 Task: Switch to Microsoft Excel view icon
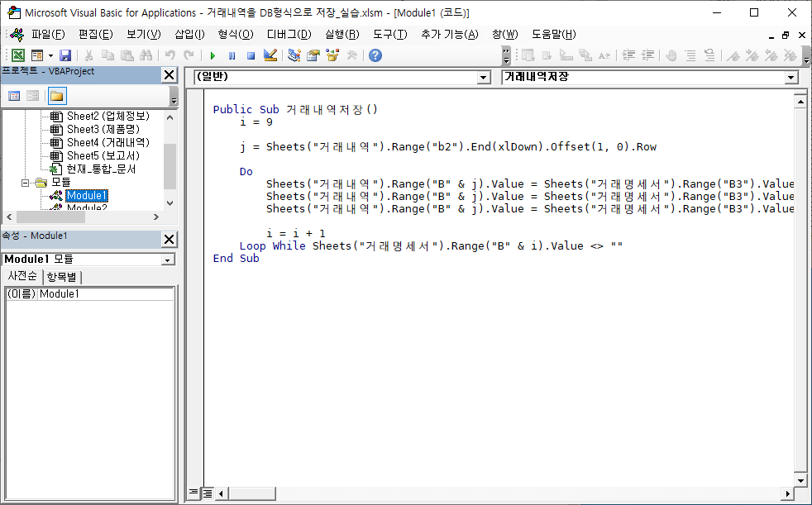pos(17,55)
